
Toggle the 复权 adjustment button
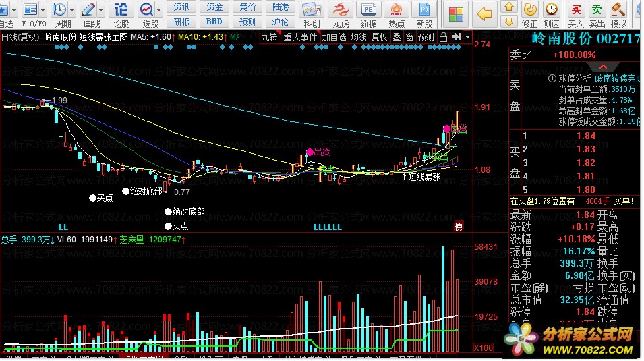(x=379, y=37)
